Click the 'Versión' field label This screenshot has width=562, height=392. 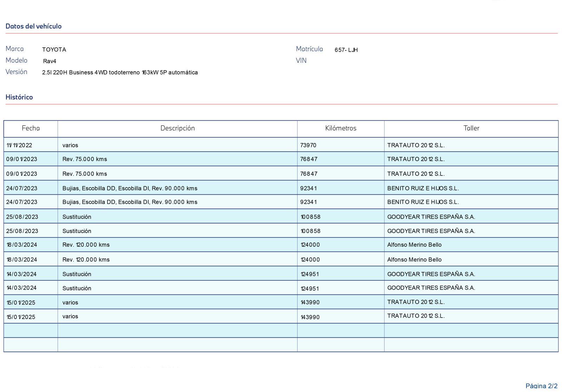17,72
